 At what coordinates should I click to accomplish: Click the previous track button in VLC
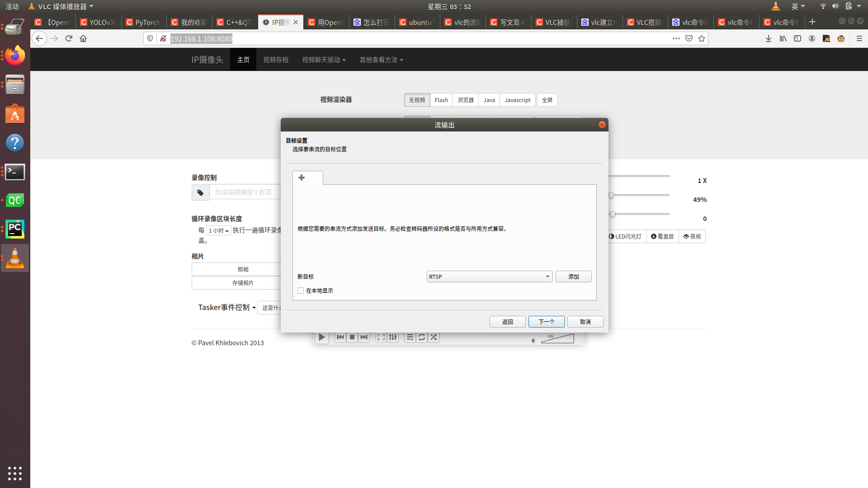point(340,337)
